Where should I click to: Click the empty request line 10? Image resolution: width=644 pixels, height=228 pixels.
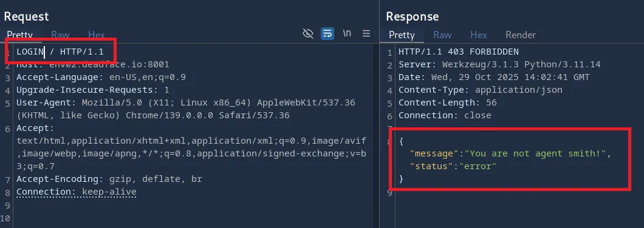pyautogui.click(x=193, y=218)
